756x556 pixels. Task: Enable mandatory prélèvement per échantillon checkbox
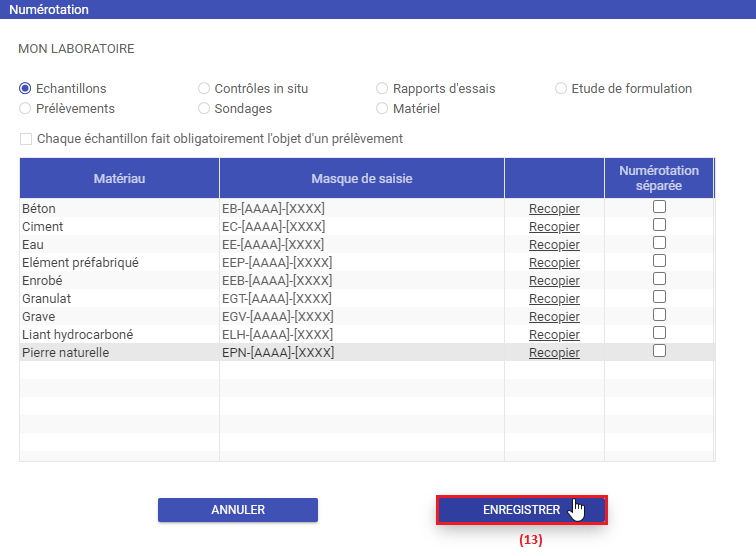click(26, 139)
